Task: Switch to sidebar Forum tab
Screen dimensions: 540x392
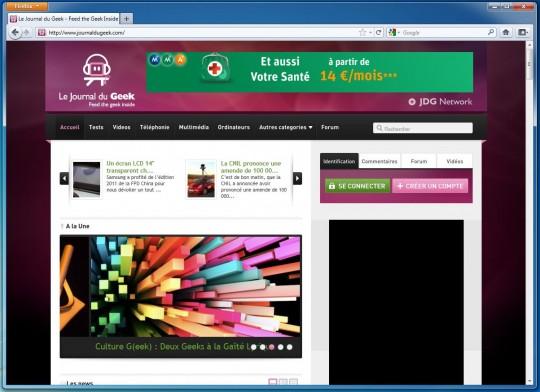Action: 419,161
